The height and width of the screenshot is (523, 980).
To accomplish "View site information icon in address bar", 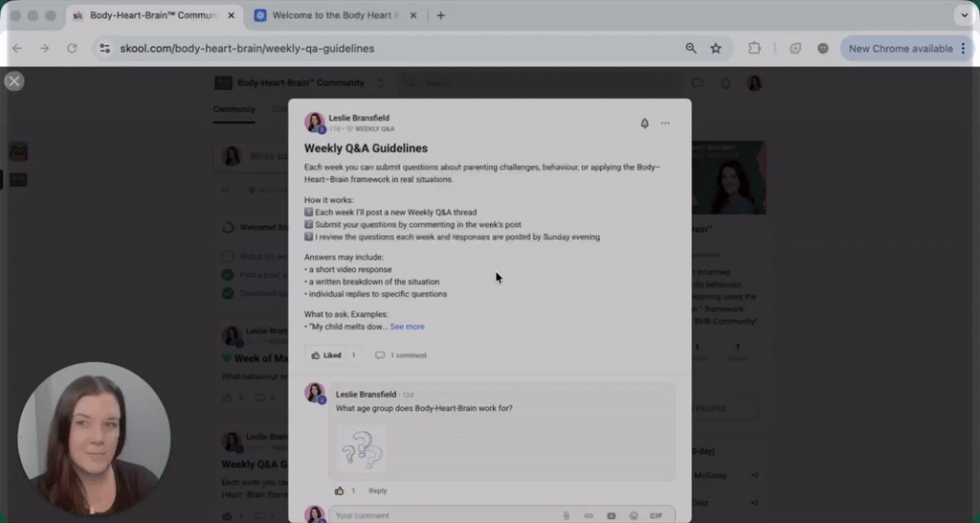I will 104,48.
